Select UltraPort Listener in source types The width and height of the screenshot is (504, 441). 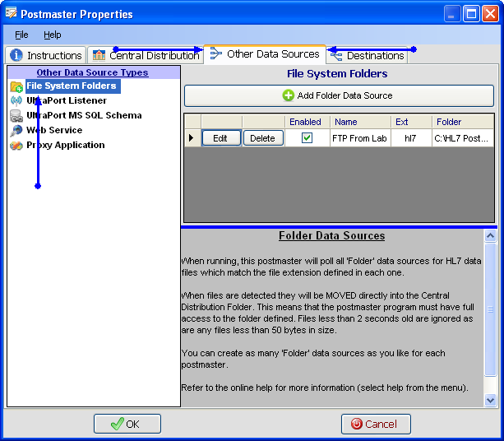tap(66, 101)
